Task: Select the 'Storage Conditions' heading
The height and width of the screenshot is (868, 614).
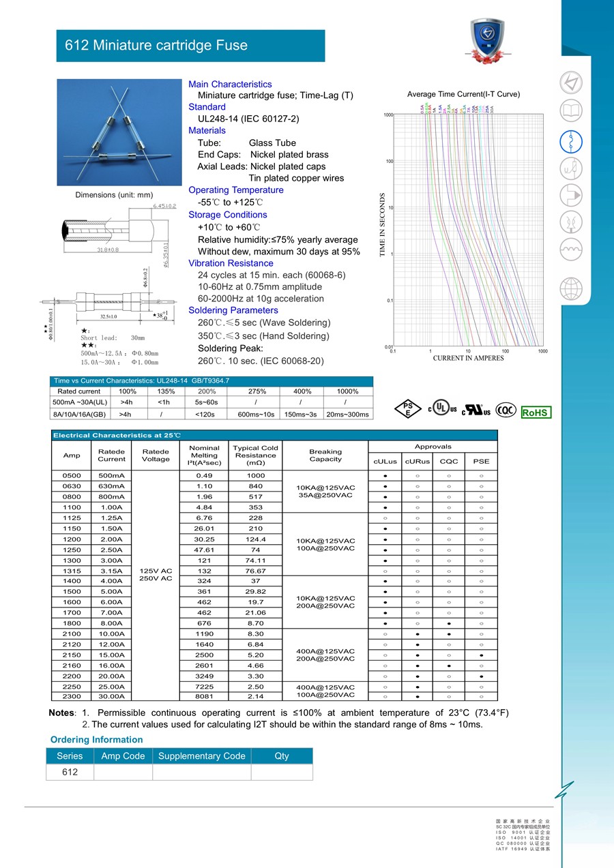Action: point(228,215)
